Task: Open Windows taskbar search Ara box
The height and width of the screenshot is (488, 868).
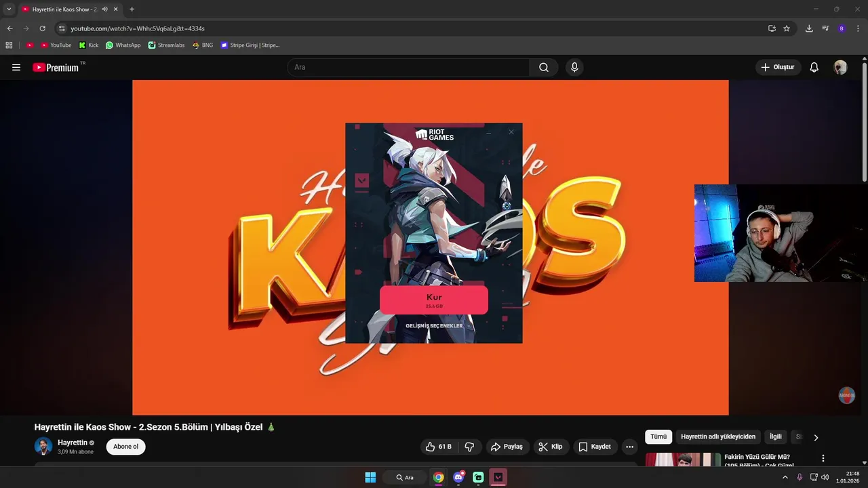Action: tap(405, 477)
